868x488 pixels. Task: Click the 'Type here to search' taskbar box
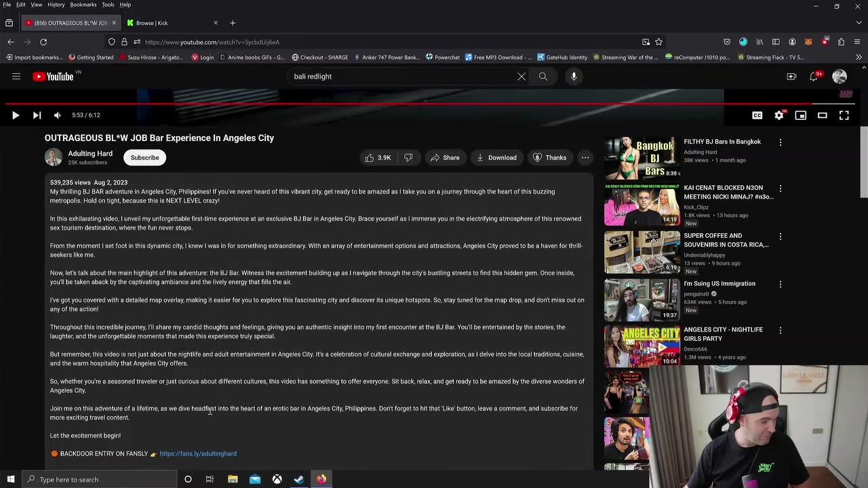pos(100,479)
